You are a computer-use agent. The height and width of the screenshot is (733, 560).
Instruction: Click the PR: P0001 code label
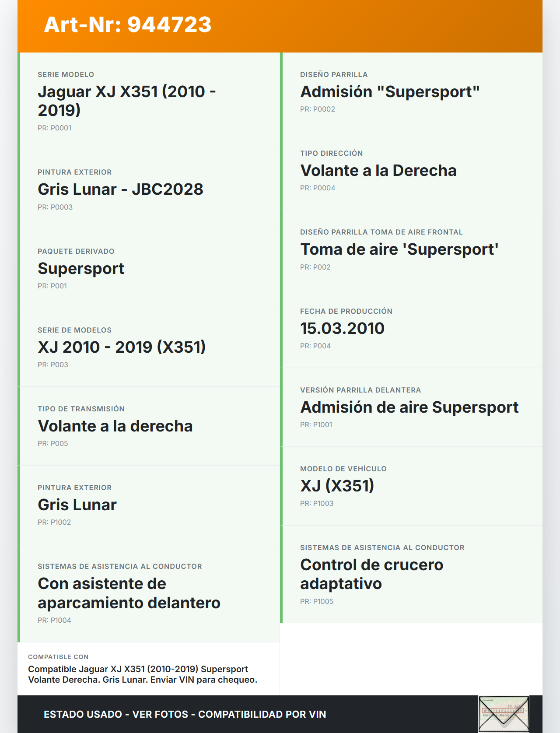point(54,128)
